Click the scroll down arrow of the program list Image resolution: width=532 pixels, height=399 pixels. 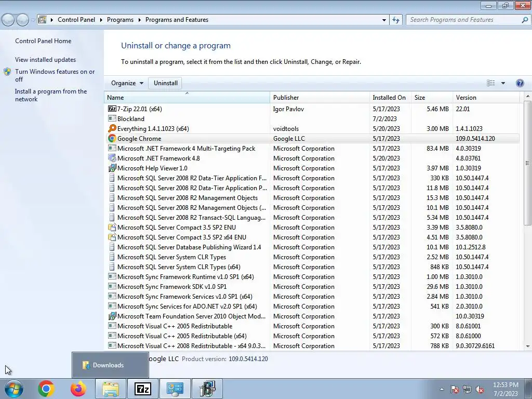pyautogui.click(x=528, y=346)
